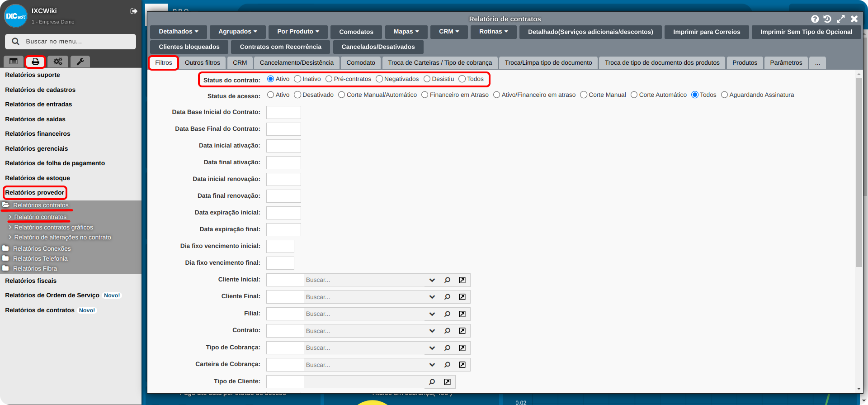Click the logout icon beside IXCWiki
Screen dimensions: 868x405
[x=134, y=11]
